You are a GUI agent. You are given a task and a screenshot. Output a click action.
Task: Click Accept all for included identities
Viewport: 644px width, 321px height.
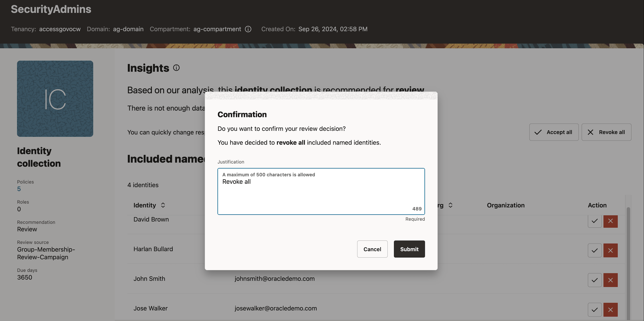pos(554,132)
